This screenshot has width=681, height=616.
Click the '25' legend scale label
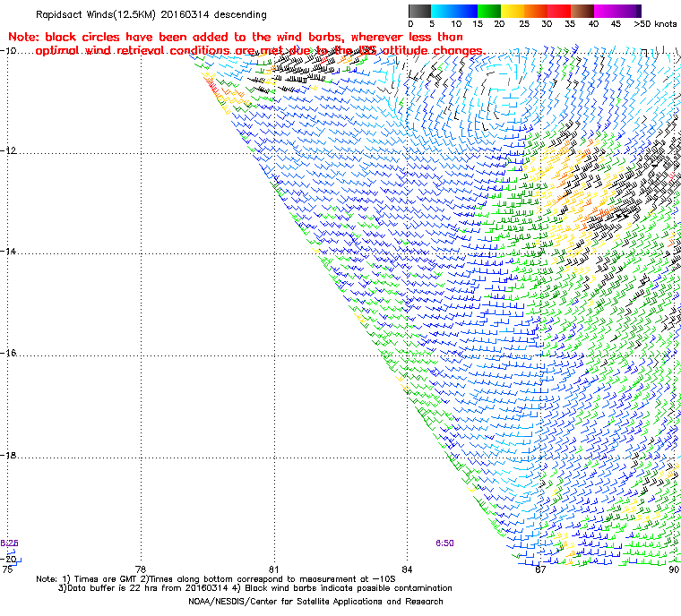tap(524, 24)
